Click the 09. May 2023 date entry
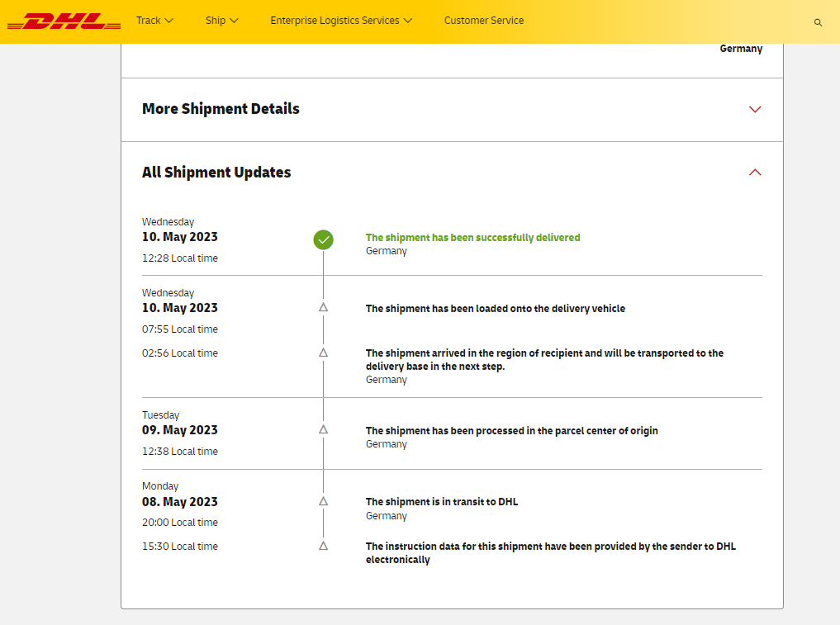This screenshot has width=840, height=625. (180, 430)
